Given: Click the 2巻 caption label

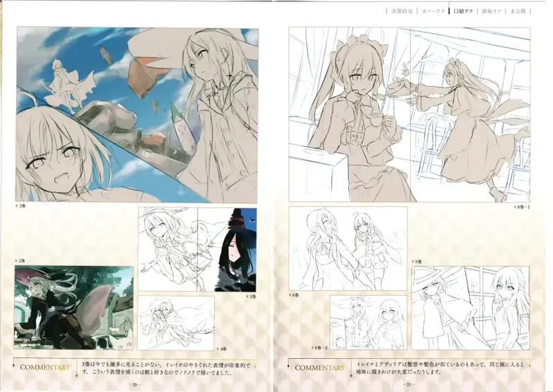Looking at the screenshot, I should point(20,261).
